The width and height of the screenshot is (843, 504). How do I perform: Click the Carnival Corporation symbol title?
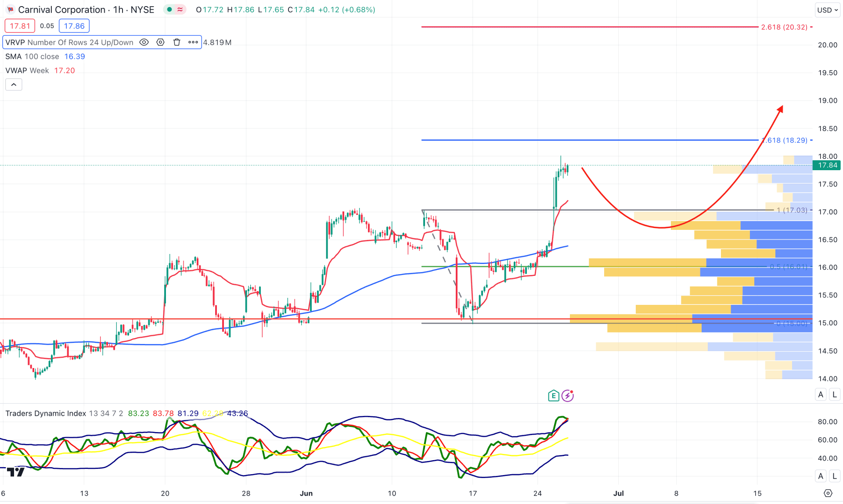tap(61, 10)
